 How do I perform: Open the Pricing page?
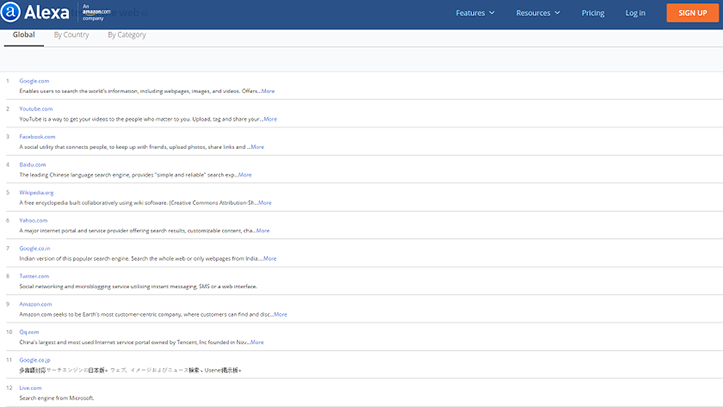[593, 13]
